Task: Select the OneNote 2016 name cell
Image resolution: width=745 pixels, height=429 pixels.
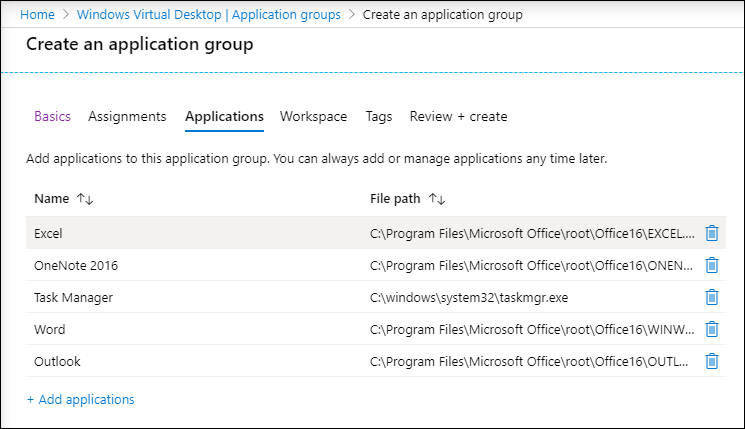Action: [x=76, y=265]
